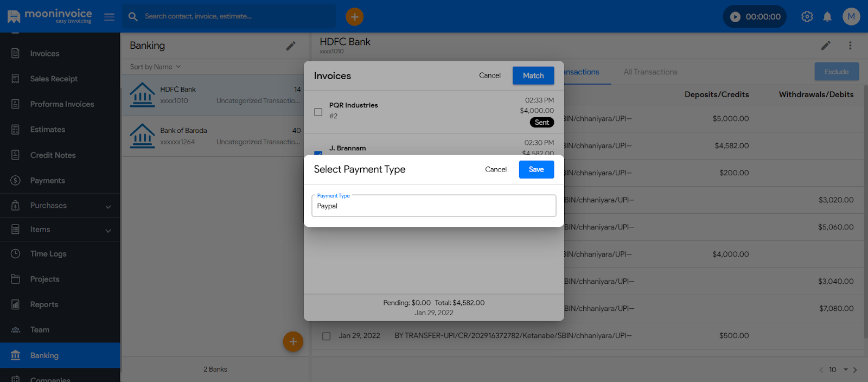Open the three-dot more options menu
The height and width of the screenshot is (382, 868).
[850, 46]
